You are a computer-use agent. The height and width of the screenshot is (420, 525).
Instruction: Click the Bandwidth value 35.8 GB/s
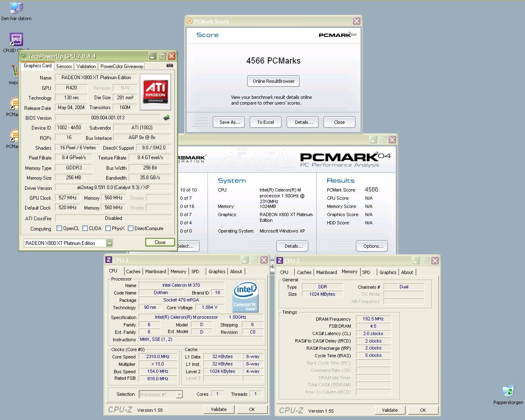pyautogui.click(x=150, y=178)
